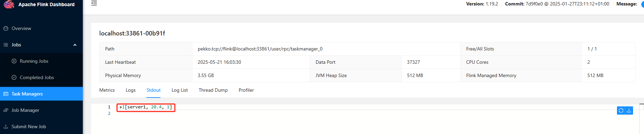Viewport: 644px width, 134px height.
Task: Click the Free/All Slots value 1 / 1
Action: (592, 49)
